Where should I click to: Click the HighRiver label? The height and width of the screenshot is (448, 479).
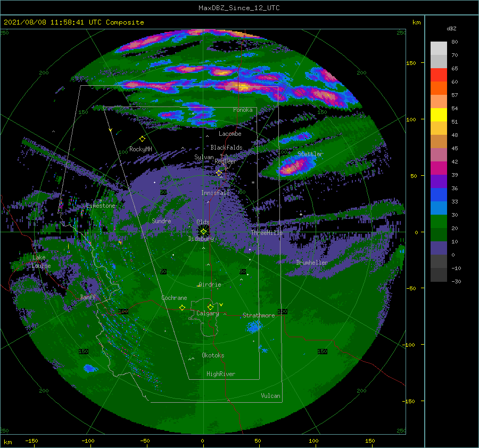click(x=221, y=374)
